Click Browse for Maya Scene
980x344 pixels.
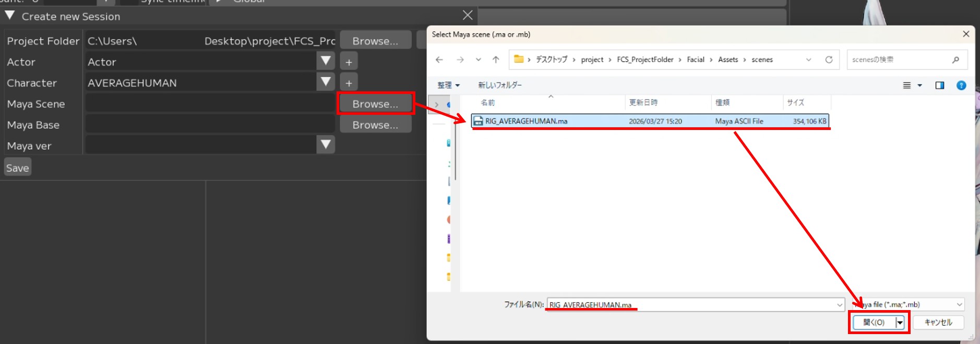click(x=375, y=104)
